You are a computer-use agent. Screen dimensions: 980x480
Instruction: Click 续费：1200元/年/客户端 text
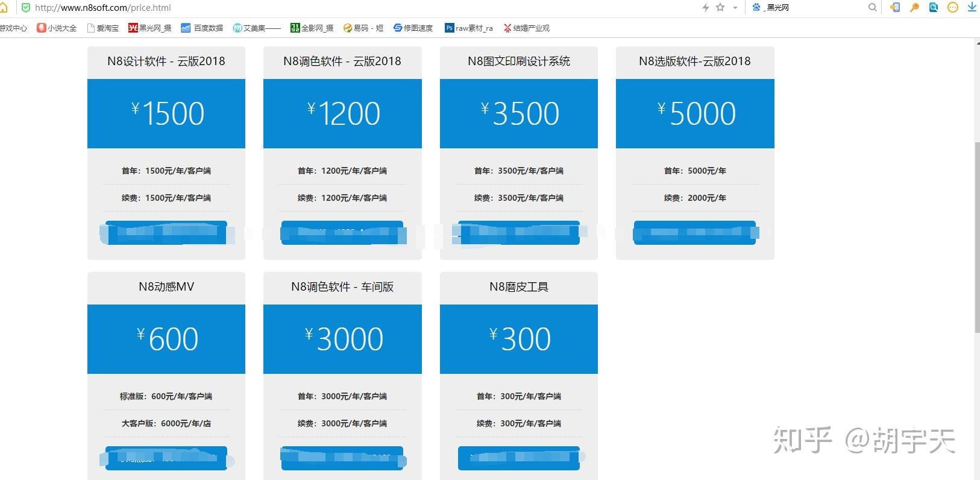click(x=342, y=198)
